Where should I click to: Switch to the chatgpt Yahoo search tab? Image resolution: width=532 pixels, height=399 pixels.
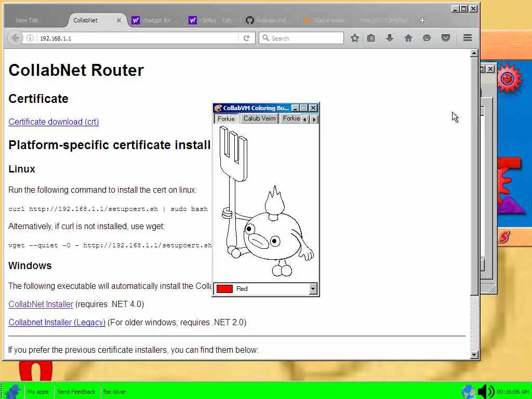155,20
